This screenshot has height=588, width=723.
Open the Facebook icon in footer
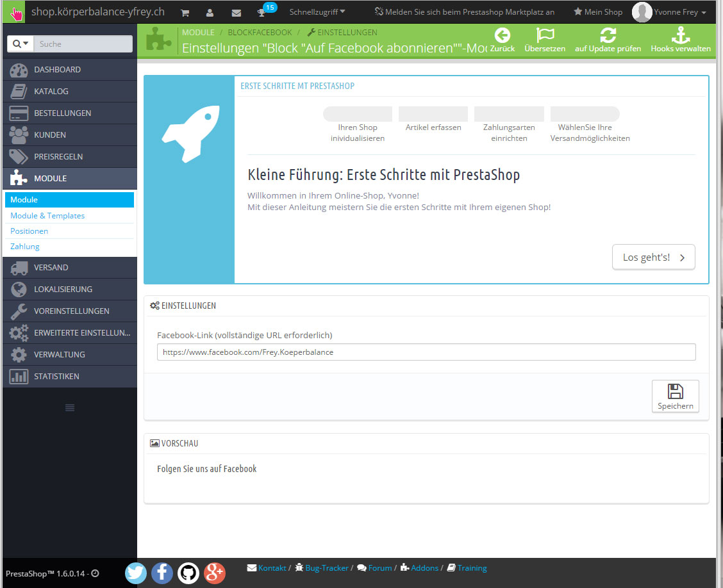point(162,573)
